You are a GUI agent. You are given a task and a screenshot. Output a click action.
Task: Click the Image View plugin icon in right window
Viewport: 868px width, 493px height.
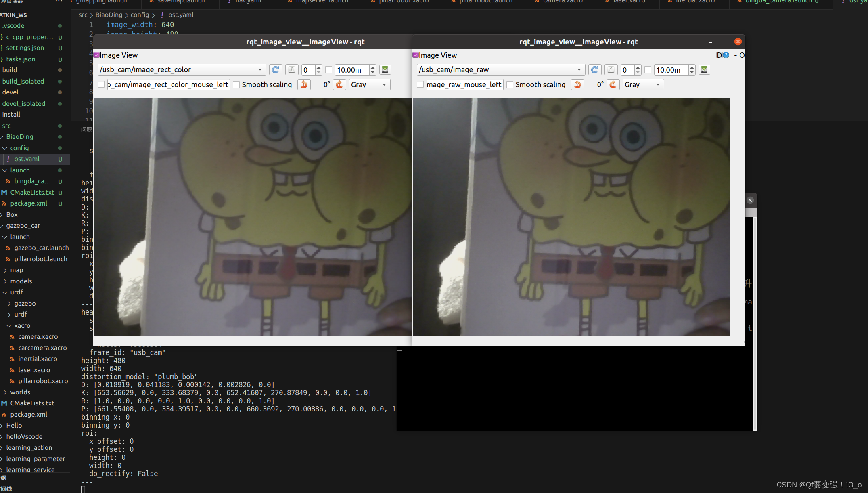[416, 55]
